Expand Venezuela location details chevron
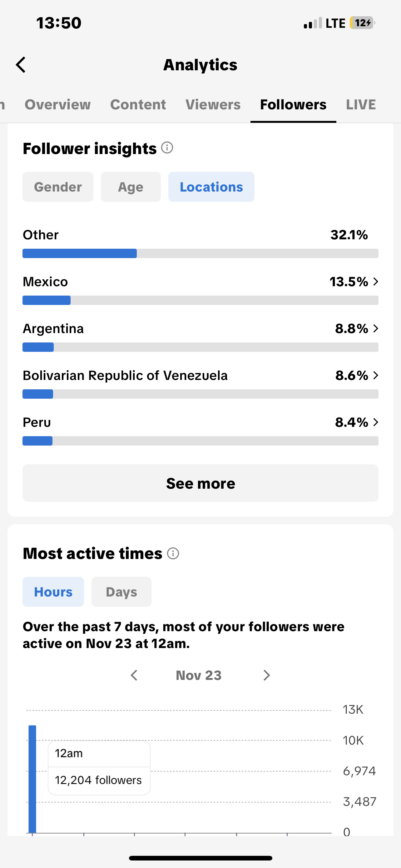The height and width of the screenshot is (868, 401). pyautogui.click(x=376, y=375)
